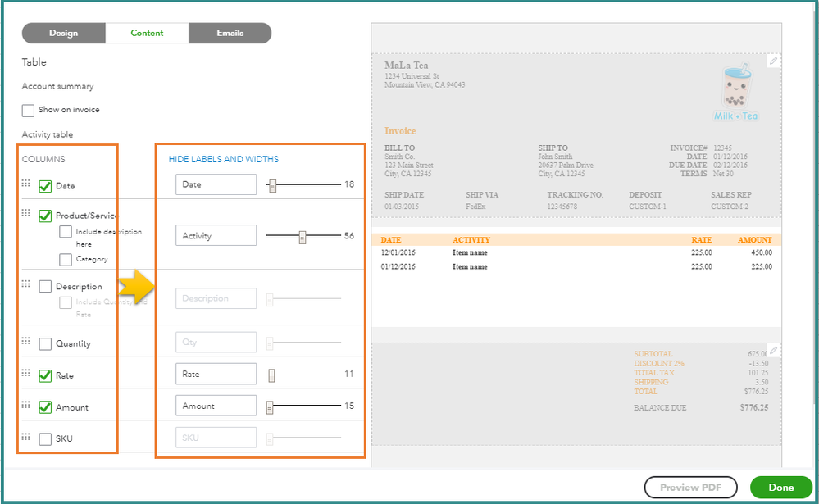Grab the Product/Service row drag handle
This screenshot has height=504, width=819.
coord(25,212)
